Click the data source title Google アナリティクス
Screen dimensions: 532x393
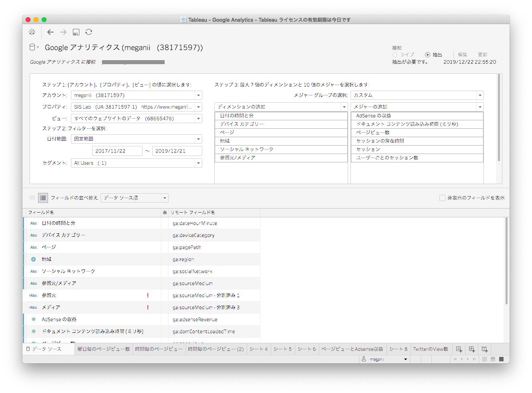coord(124,47)
